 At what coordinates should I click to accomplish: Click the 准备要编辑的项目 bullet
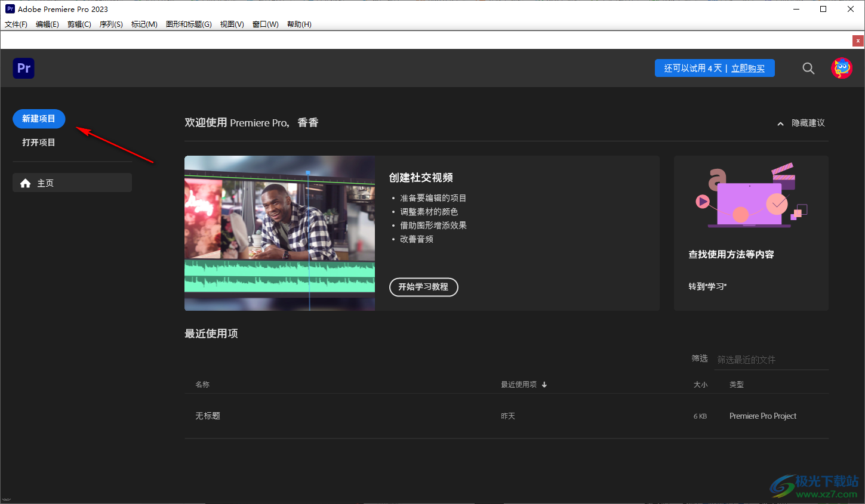(x=433, y=198)
